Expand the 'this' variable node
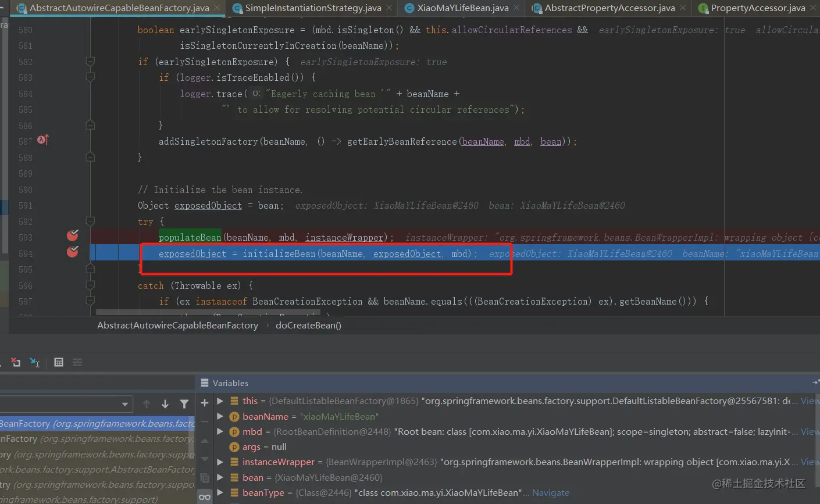 coord(220,401)
